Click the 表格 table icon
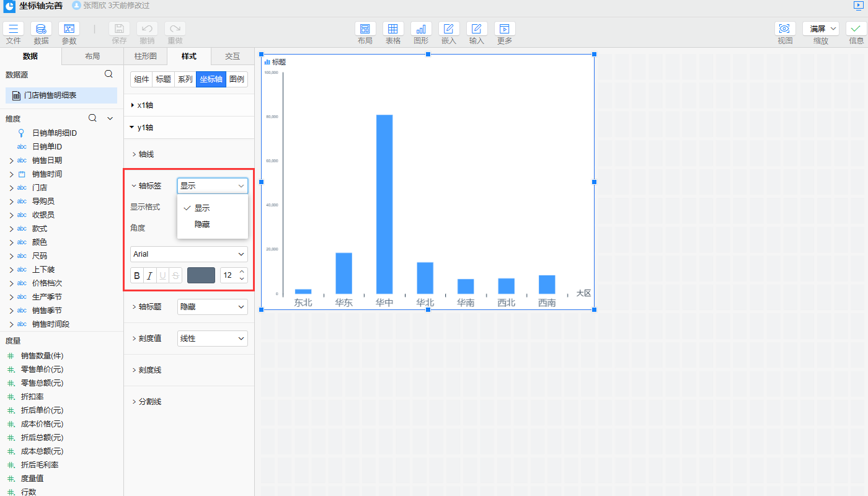This screenshot has width=868, height=496. [393, 29]
